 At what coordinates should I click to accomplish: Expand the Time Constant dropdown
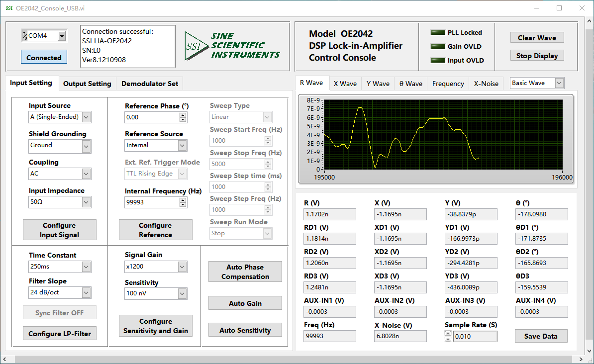coord(86,267)
